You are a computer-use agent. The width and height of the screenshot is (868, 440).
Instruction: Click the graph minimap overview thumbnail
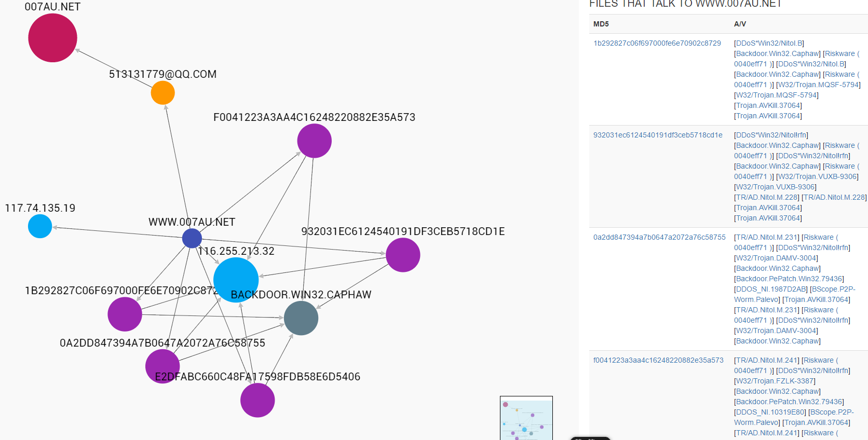[526, 418]
